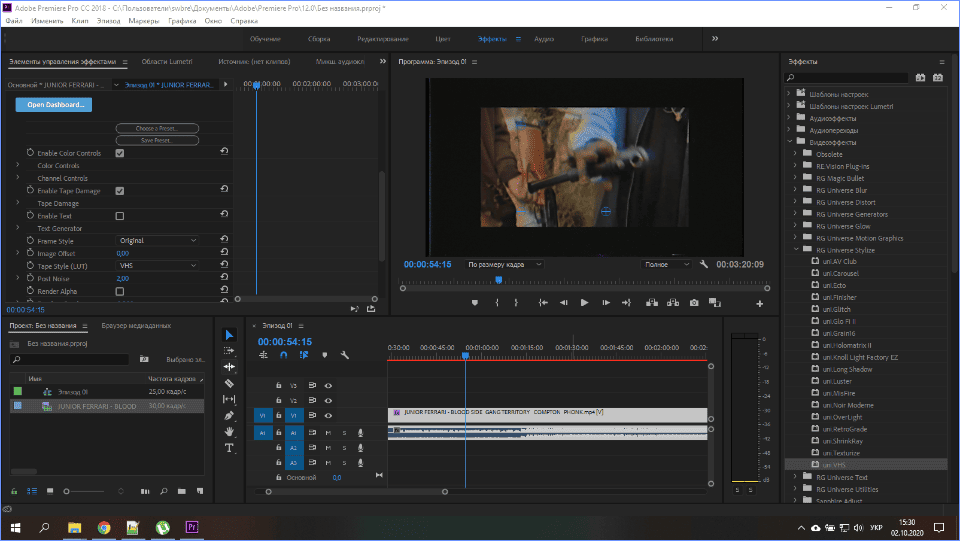Toggle timeline snap magnet icon
This screenshot has height=541, width=960.
(283, 355)
